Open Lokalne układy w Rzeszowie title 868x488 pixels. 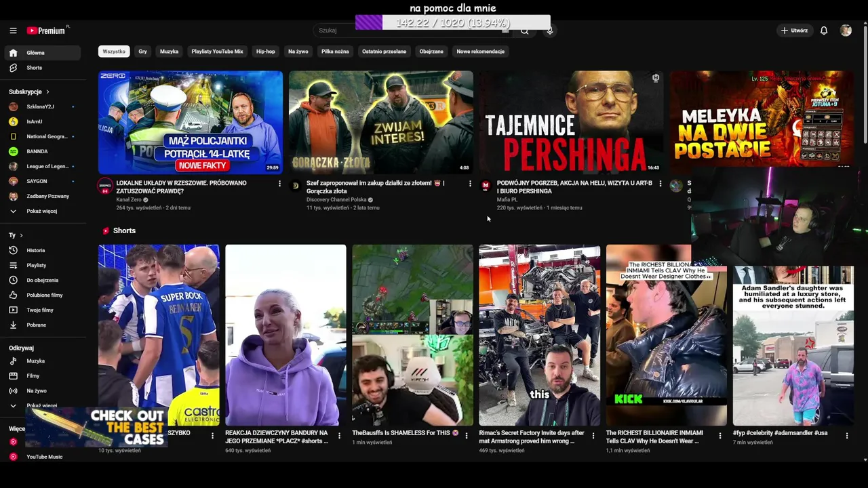point(182,187)
